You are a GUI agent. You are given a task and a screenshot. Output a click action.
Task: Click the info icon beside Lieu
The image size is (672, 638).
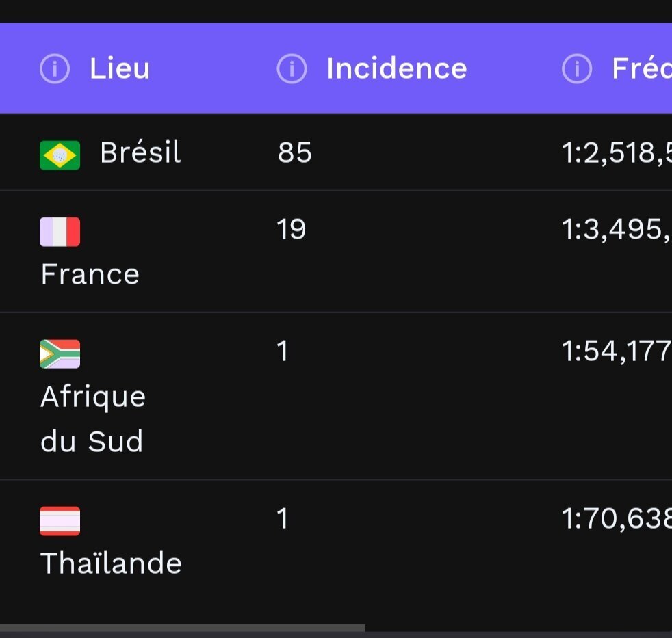(55, 68)
